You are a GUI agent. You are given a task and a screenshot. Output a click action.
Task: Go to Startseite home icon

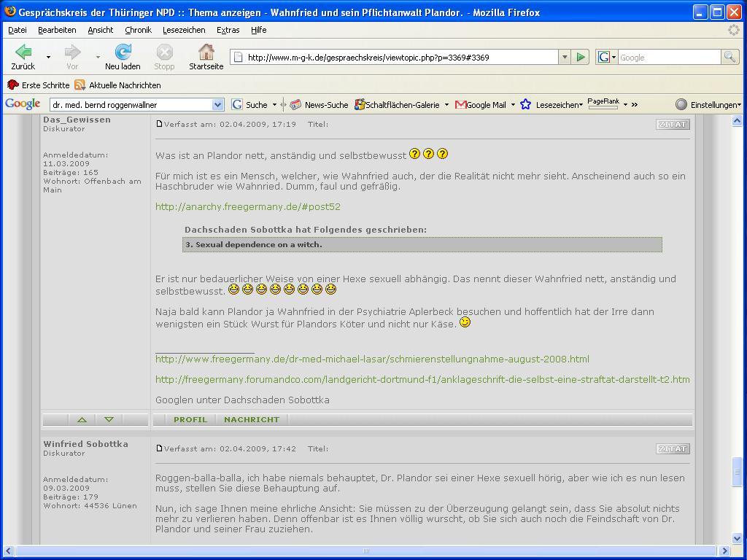click(206, 52)
